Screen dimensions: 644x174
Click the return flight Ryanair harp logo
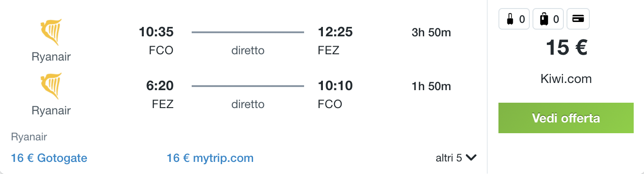(51, 86)
